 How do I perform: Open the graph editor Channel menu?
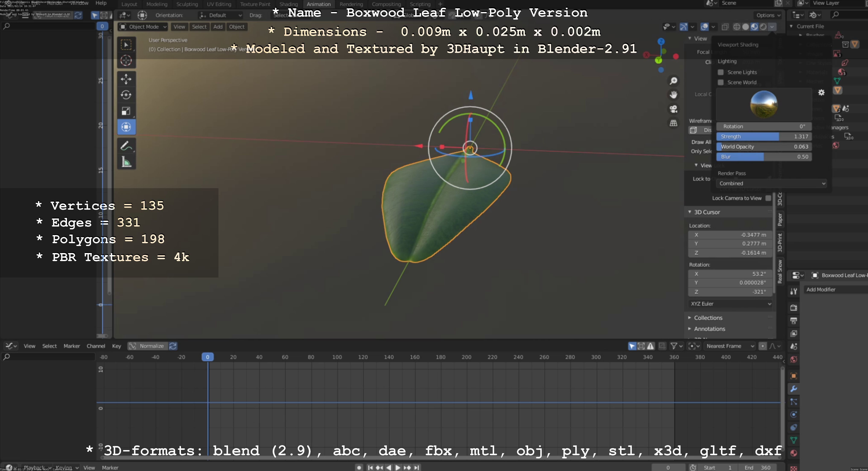(x=96, y=346)
